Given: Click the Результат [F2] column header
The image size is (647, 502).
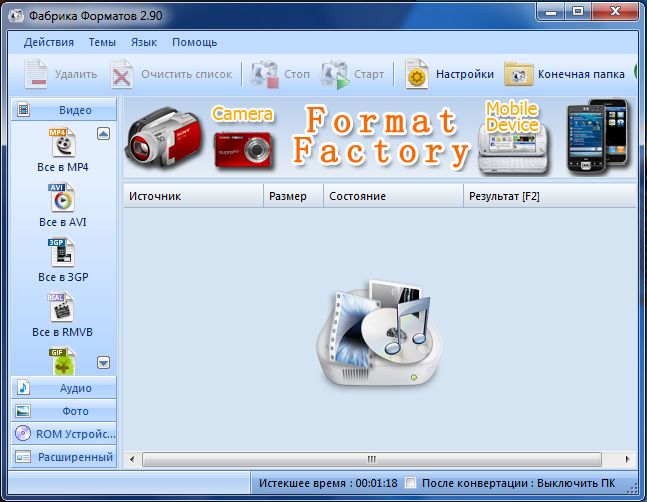Looking at the screenshot, I should pyautogui.click(x=550, y=196).
